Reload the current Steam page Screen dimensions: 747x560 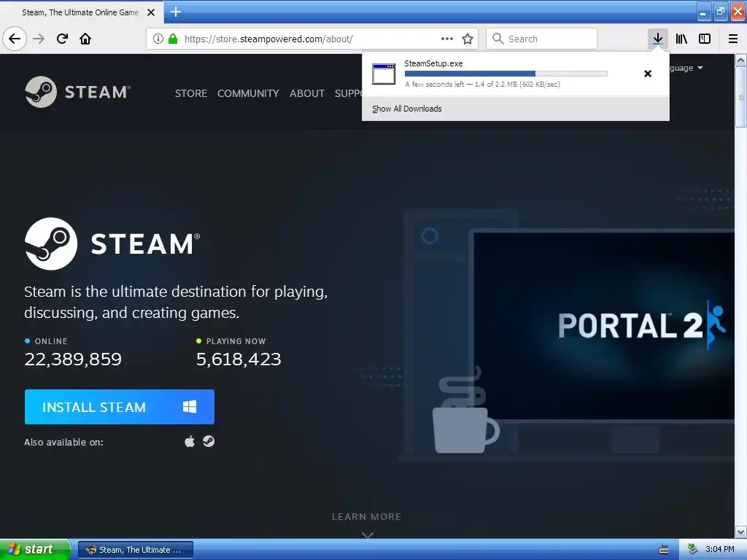pyautogui.click(x=63, y=39)
